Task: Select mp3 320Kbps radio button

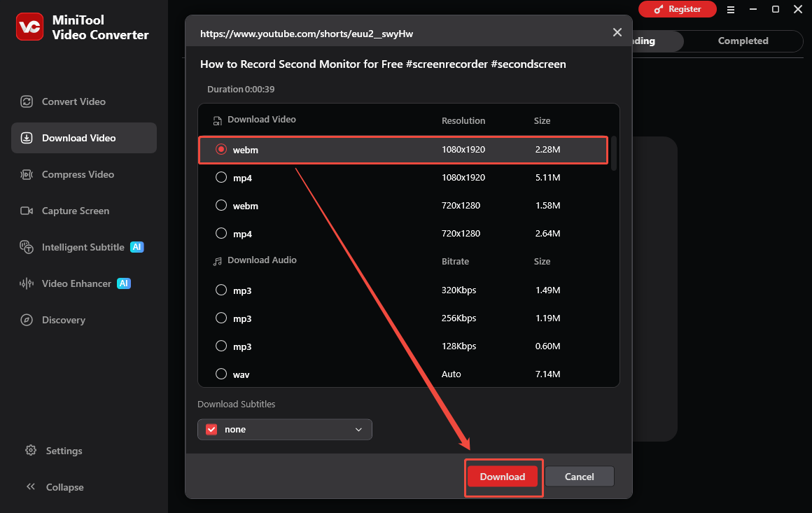Action: tap(221, 290)
